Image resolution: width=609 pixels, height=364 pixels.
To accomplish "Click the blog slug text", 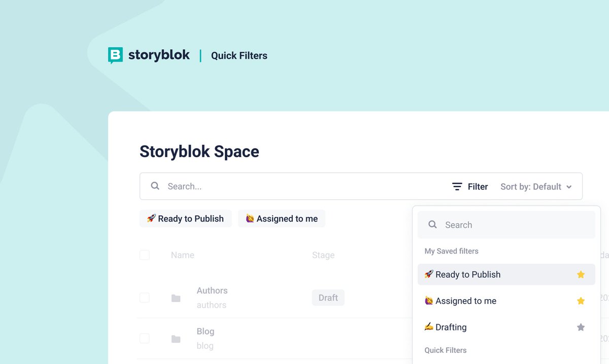I will tap(205, 346).
